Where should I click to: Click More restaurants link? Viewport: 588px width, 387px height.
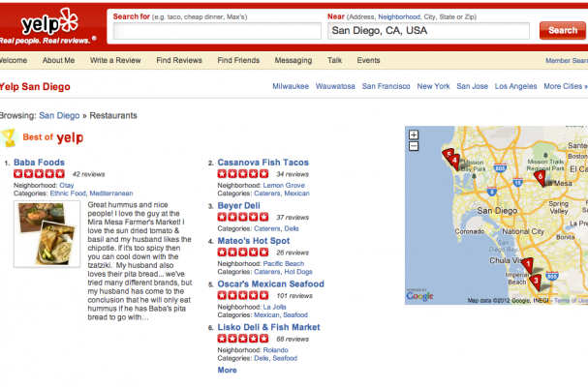point(228,370)
